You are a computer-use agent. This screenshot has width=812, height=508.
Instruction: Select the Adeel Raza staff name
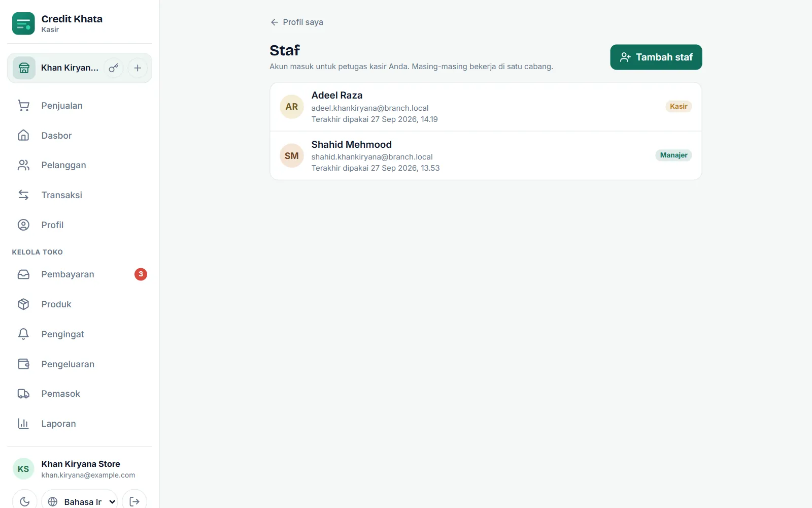[337, 95]
